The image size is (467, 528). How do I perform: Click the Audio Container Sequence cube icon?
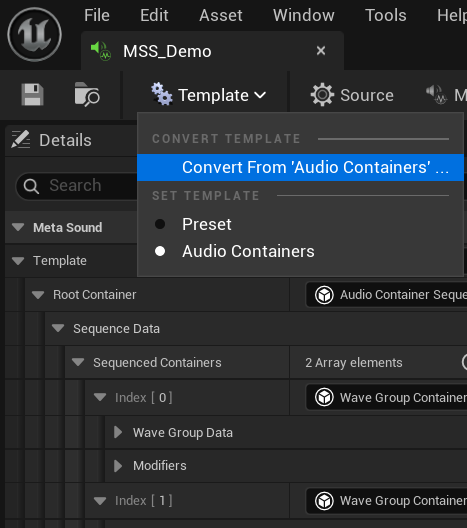click(324, 295)
